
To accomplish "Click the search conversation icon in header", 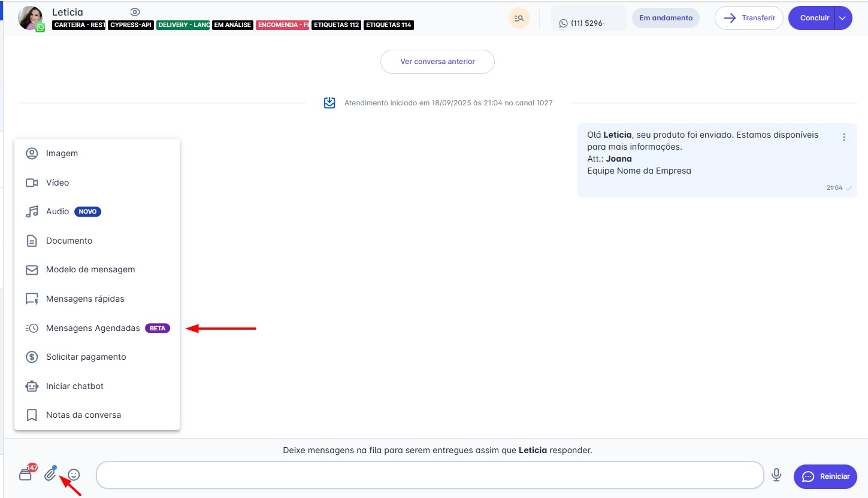I will point(519,18).
